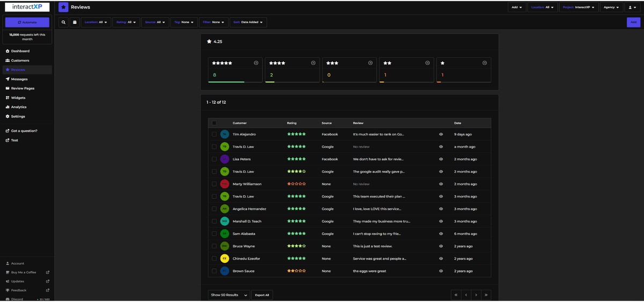Expand the Agency dropdown
644x302 pixels.
click(611, 7)
